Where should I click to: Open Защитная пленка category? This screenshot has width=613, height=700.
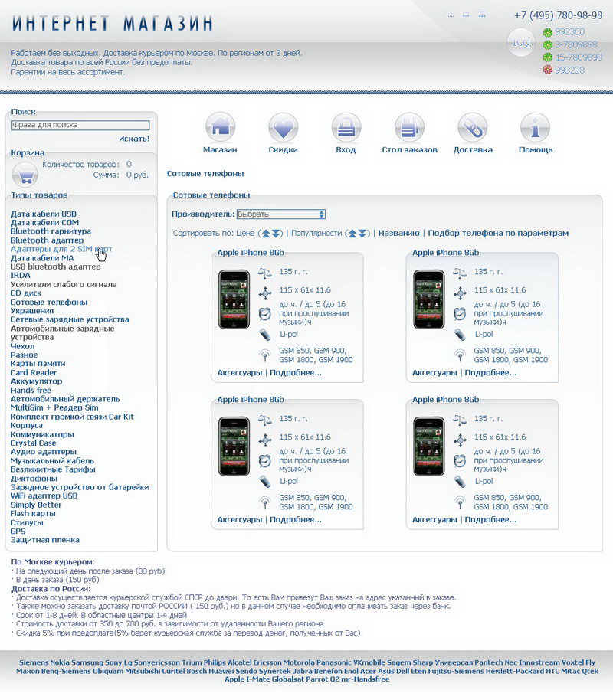(45, 540)
